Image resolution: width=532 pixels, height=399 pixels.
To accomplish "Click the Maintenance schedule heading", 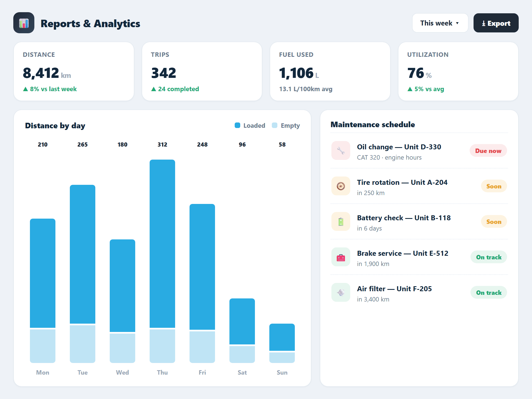I will coord(373,124).
